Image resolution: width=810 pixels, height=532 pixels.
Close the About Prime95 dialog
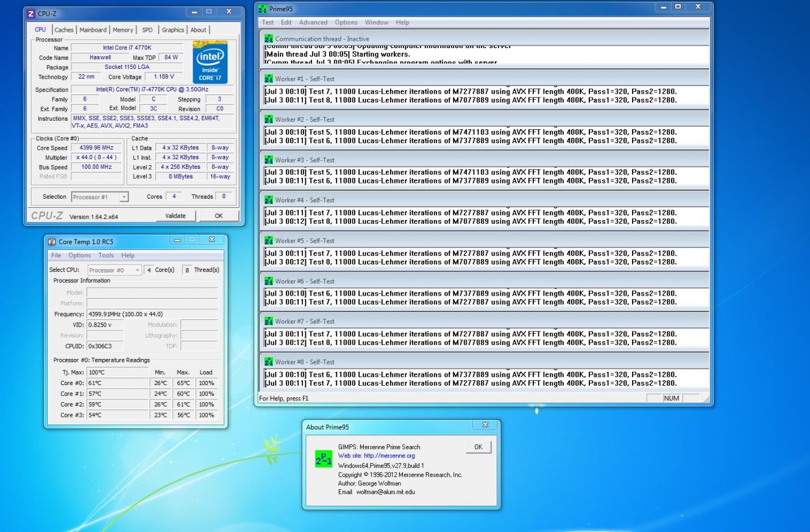tap(485, 425)
